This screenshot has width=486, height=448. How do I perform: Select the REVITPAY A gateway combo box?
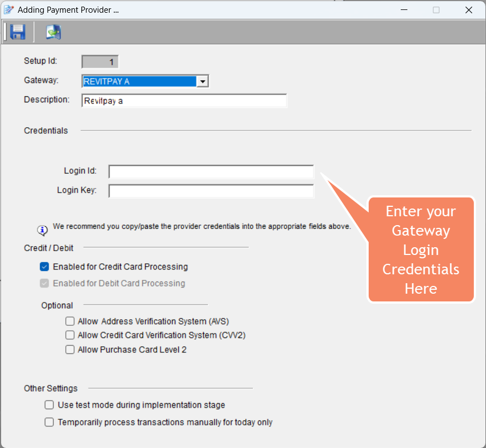click(x=139, y=82)
